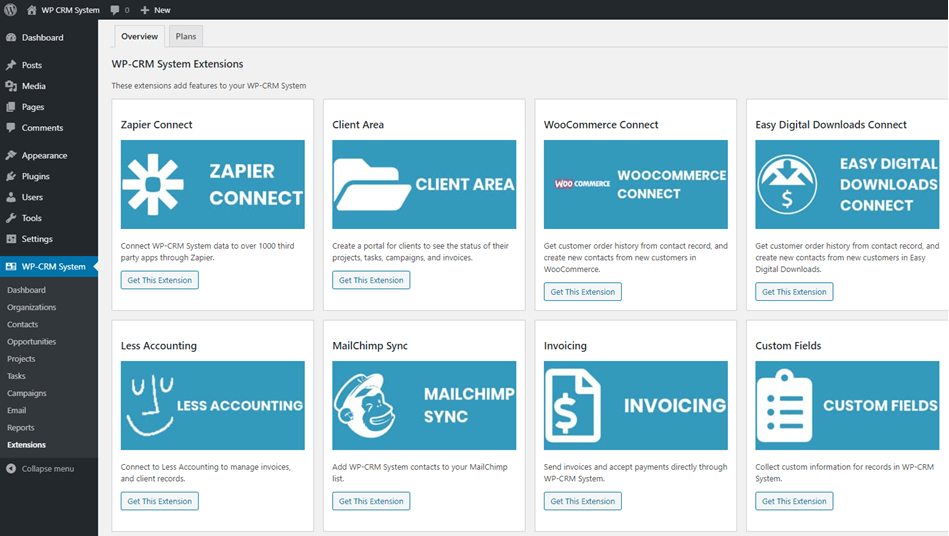This screenshot has height=536, width=949.
Task: Click the Media icon in sidebar
Action: 11,86
